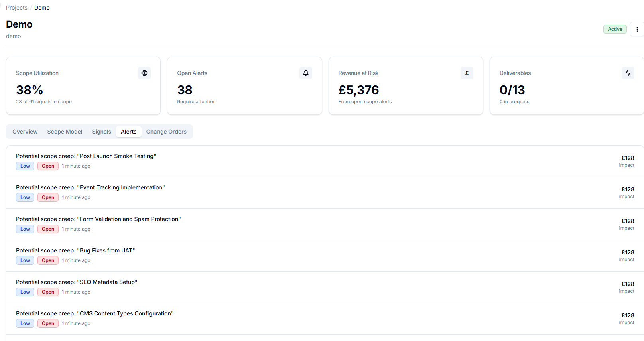The image size is (644, 341).
Task: Open the "CMS Content Types Configuration" alert
Action: coord(95,313)
